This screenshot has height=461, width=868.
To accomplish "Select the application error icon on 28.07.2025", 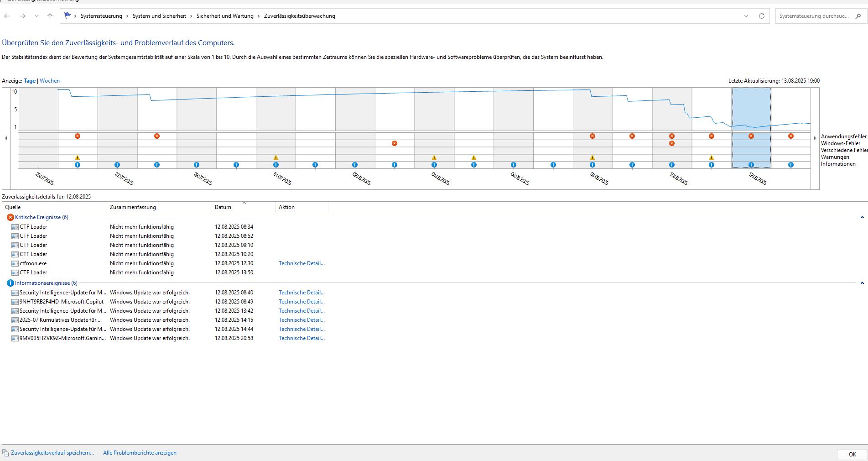I will point(157,136).
